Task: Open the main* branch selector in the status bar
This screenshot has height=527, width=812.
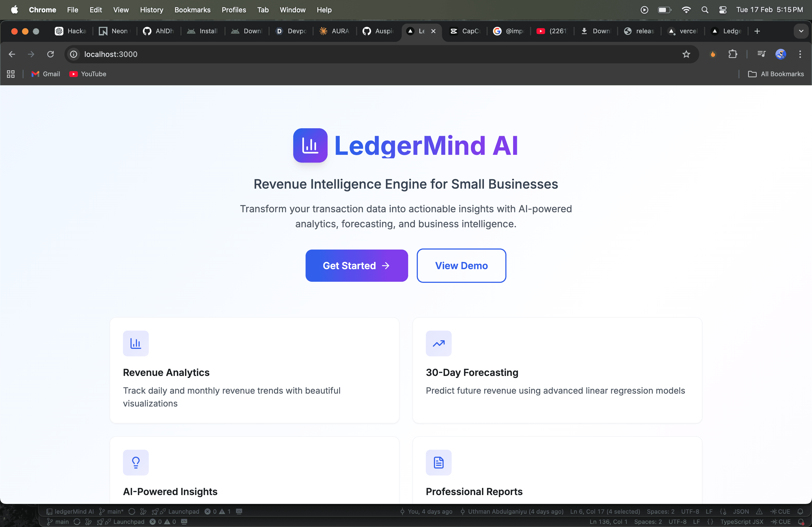Action: (x=111, y=511)
